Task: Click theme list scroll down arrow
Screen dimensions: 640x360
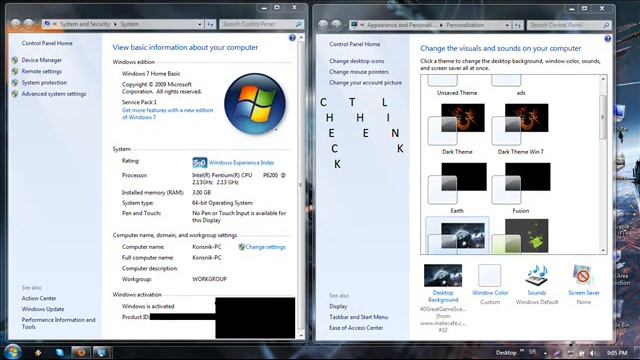Action: pyautogui.click(x=603, y=250)
